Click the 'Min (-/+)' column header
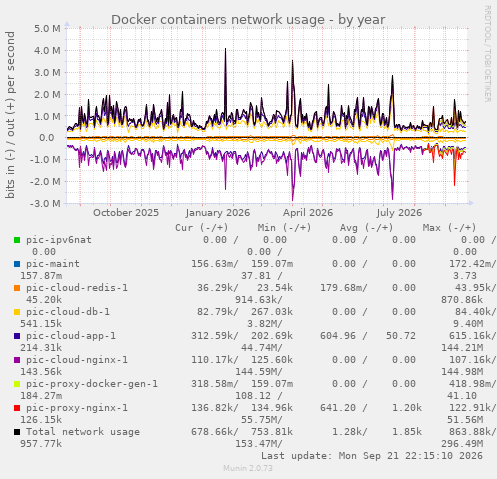The image size is (497, 479). (284, 228)
